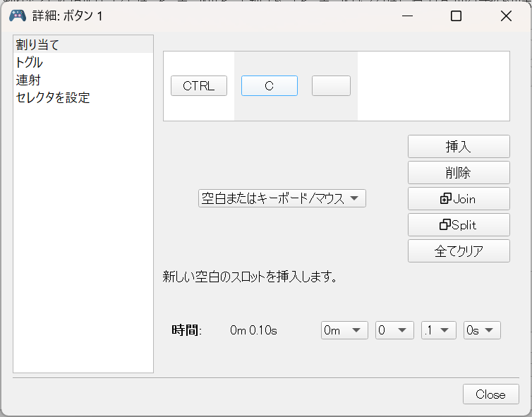This screenshot has height=417, width=532.
Task: Expand the 0 seconds dropdown
Action: (x=394, y=330)
